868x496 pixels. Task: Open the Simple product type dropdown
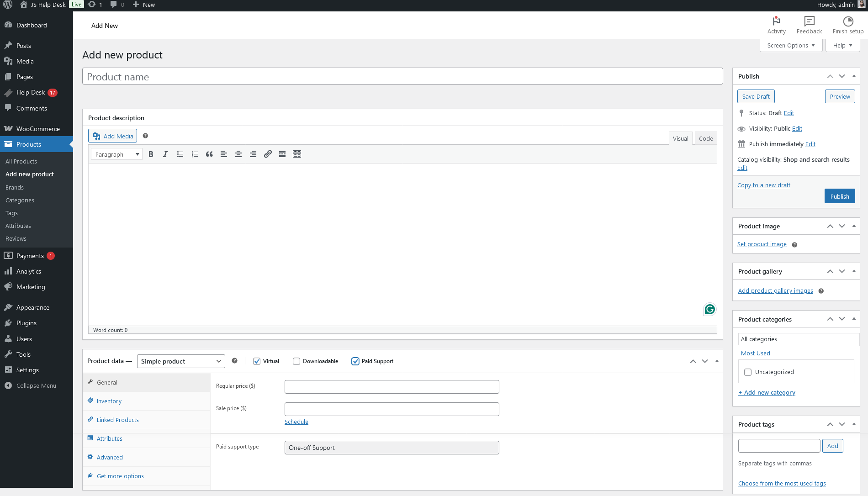tap(181, 361)
